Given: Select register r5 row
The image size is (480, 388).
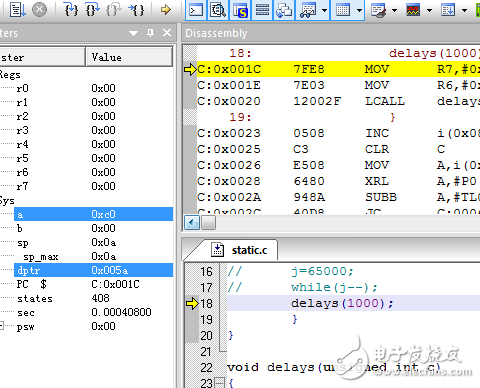Looking at the screenshot, I should pyautogui.click(x=87, y=158).
